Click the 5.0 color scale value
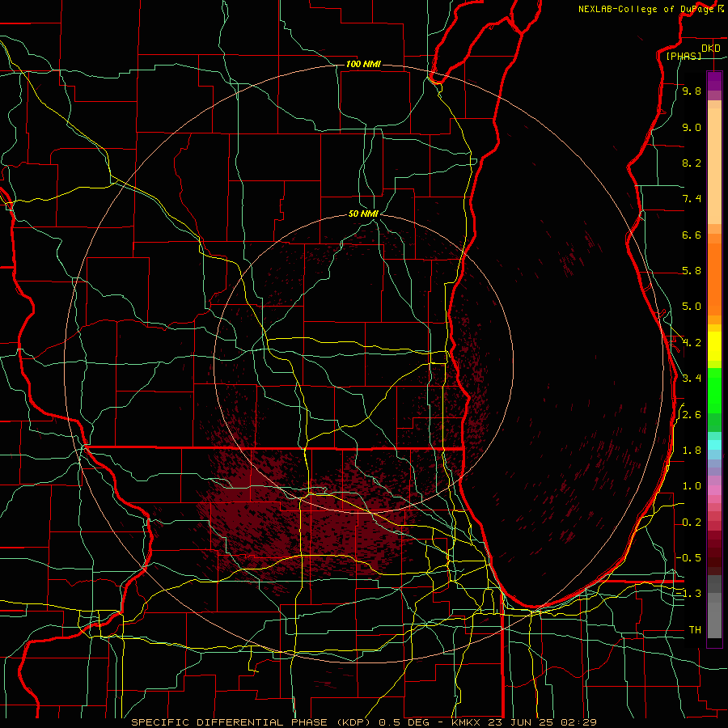This screenshot has width=728, height=728. [692, 307]
